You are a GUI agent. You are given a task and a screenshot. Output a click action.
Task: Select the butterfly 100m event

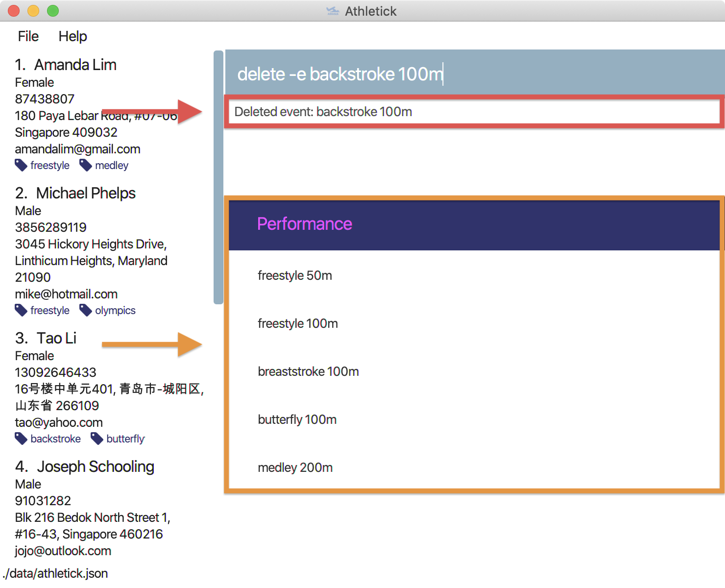click(474, 419)
